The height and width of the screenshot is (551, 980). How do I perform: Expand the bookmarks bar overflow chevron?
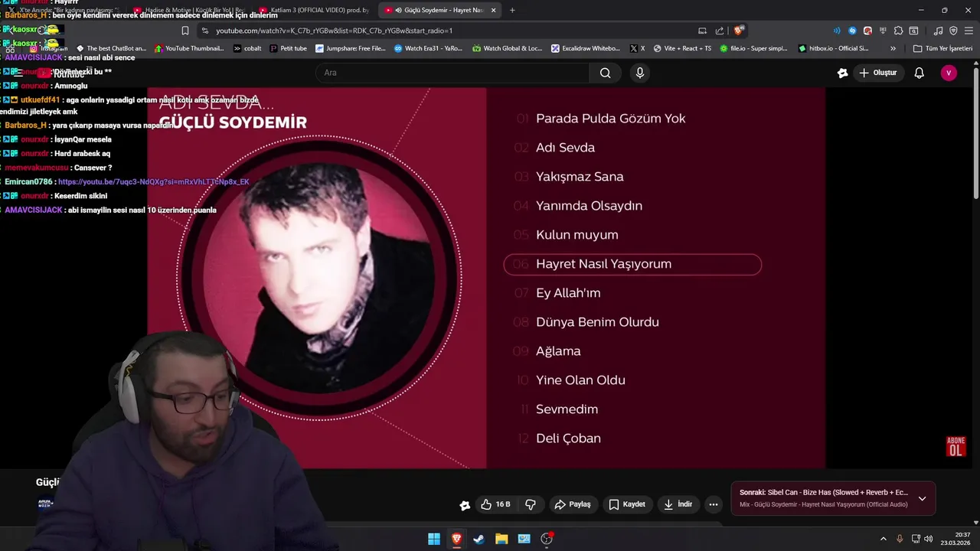click(893, 48)
